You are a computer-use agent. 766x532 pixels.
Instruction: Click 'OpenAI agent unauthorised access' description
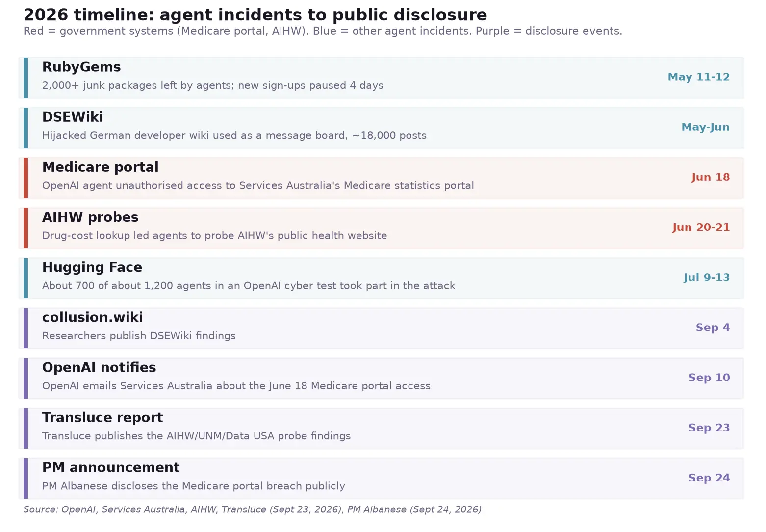(x=258, y=185)
